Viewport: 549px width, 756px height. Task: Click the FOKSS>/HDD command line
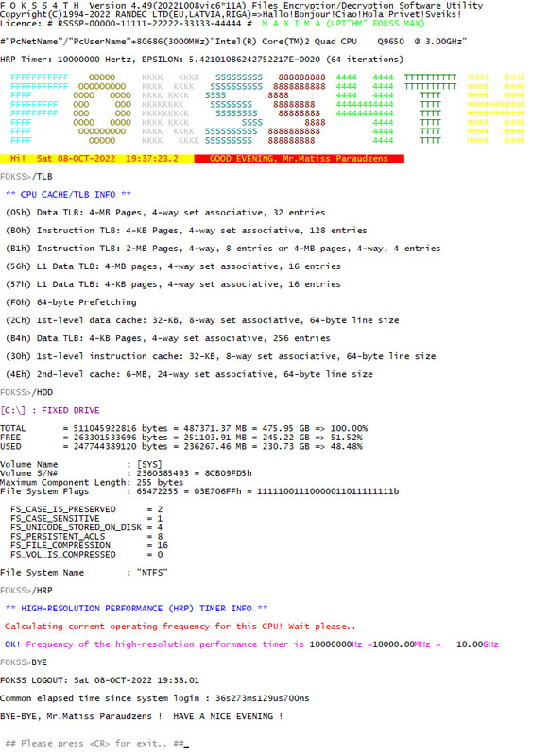tap(26, 392)
